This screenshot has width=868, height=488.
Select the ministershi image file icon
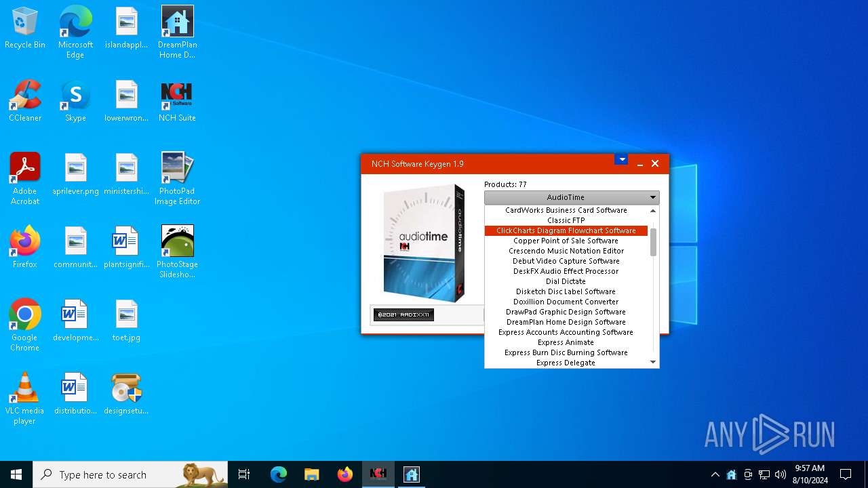[x=126, y=175]
